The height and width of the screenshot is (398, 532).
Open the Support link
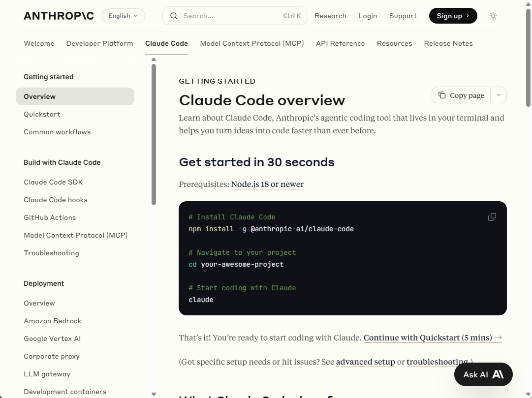click(403, 16)
